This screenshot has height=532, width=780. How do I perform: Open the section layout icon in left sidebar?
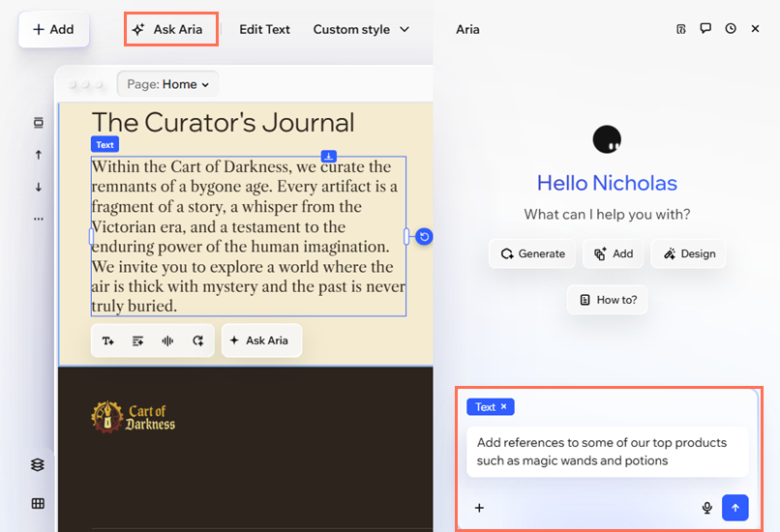(x=39, y=123)
